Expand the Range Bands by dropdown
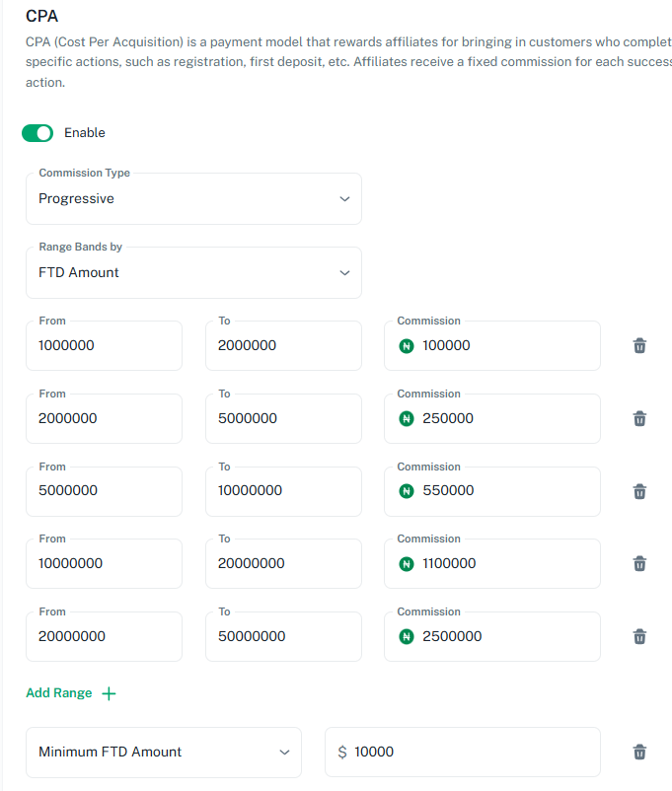Screen dimensions: 672x791 tap(193, 273)
